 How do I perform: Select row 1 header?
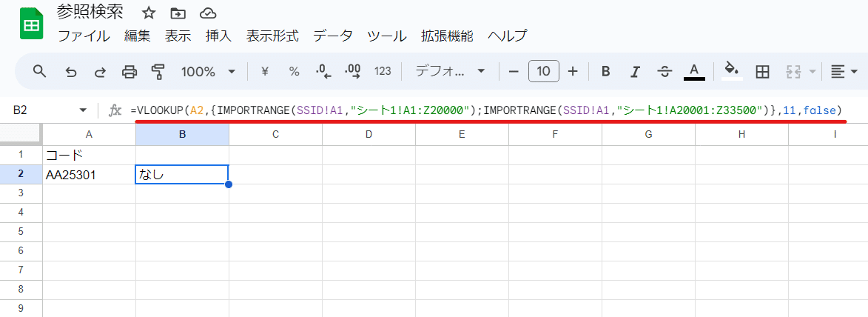tap(21, 155)
